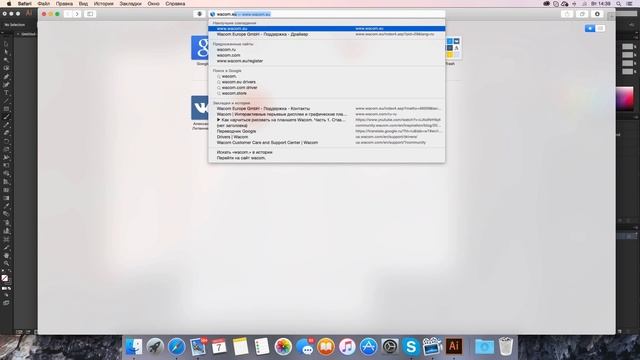The height and width of the screenshot is (360, 640).
Task: Open System Preferences from the Dock
Action: click(x=390, y=347)
